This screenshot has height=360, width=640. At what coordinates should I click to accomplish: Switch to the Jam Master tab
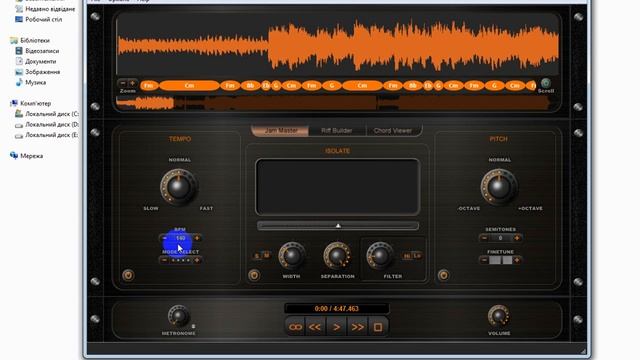click(280, 131)
